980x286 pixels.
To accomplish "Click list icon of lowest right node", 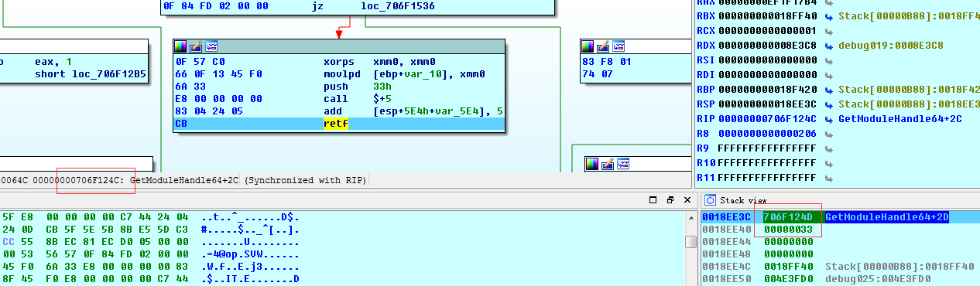I will (623, 163).
